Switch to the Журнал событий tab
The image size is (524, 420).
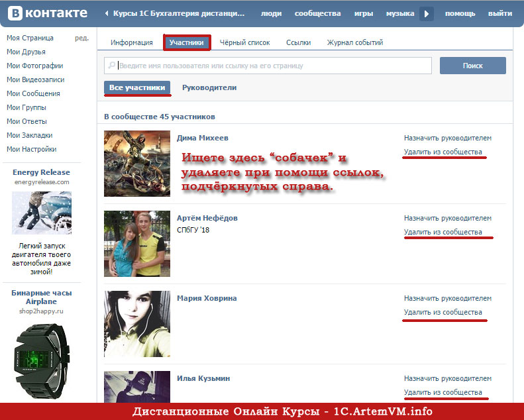[354, 42]
